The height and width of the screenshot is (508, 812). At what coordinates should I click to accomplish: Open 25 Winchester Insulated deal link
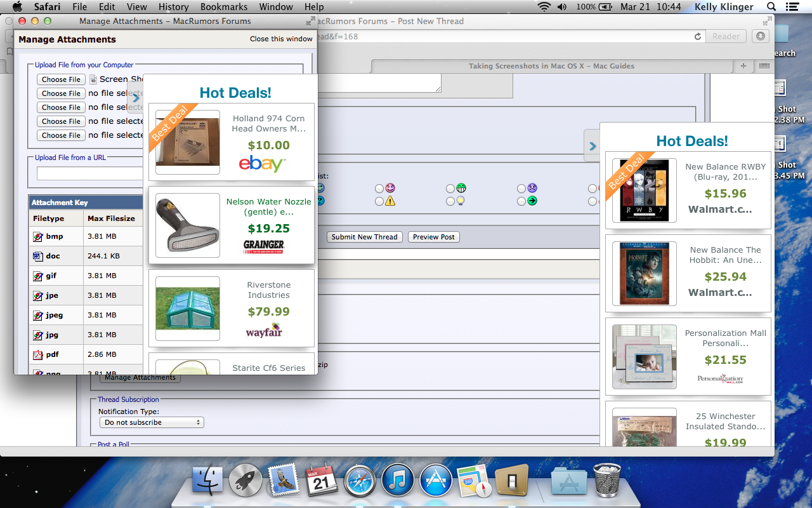(x=726, y=421)
